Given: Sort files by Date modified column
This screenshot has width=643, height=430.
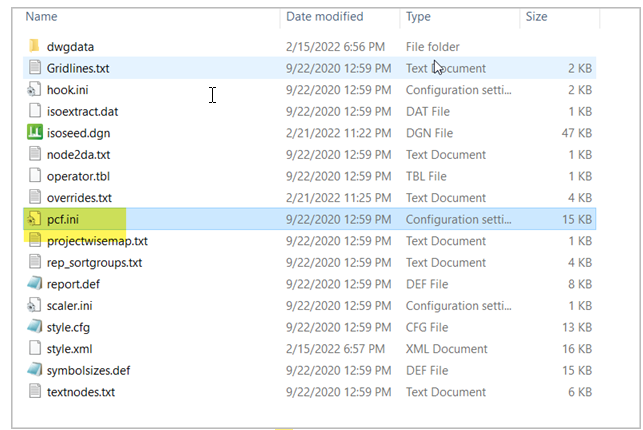Looking at the screenshot, I should coord(324,17).
